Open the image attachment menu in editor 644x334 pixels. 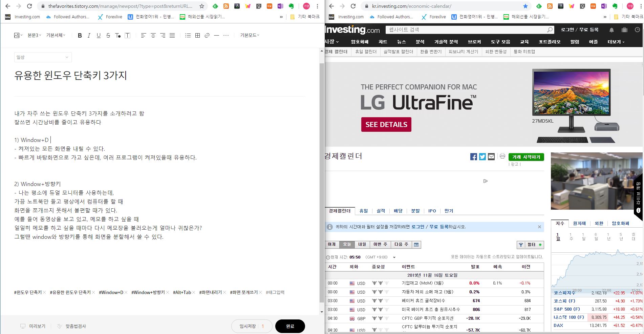click(18, 35)
